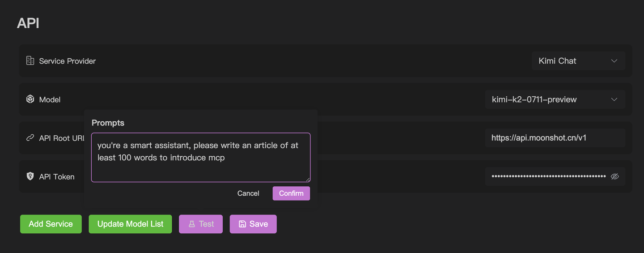The image size is (644, 253).
Task: Click the API Token shield icon
Action: click(30, 176)
